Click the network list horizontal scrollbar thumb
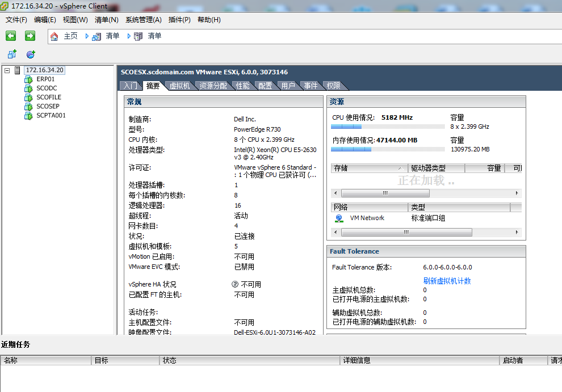Image resolution: width=562 pixels, height=392 pixels. (x=406, y=232)
